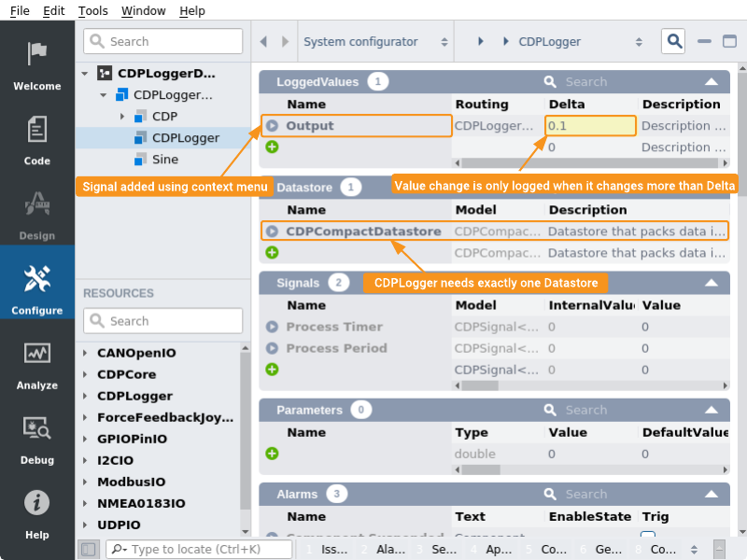
Task: Add new LoggedValues row with plus icon
Action: point(272,147)
